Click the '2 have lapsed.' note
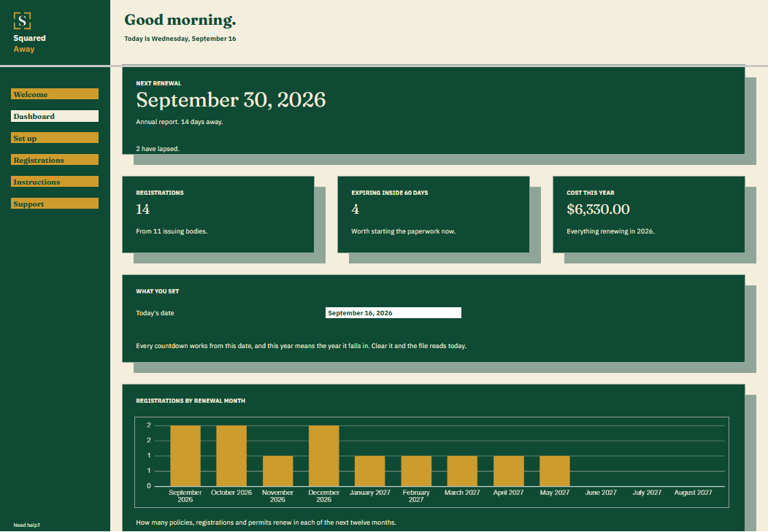Screen dimensions: 768x532 tap(158, 149)
